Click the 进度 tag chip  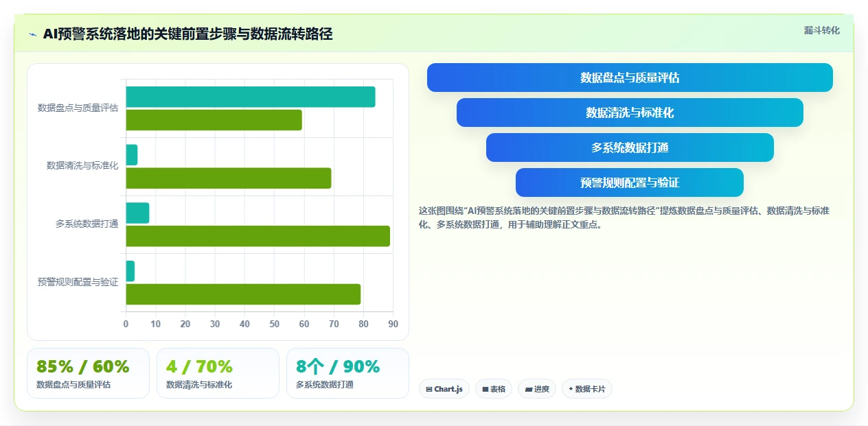pyautogui.click(x=537, y=389)
